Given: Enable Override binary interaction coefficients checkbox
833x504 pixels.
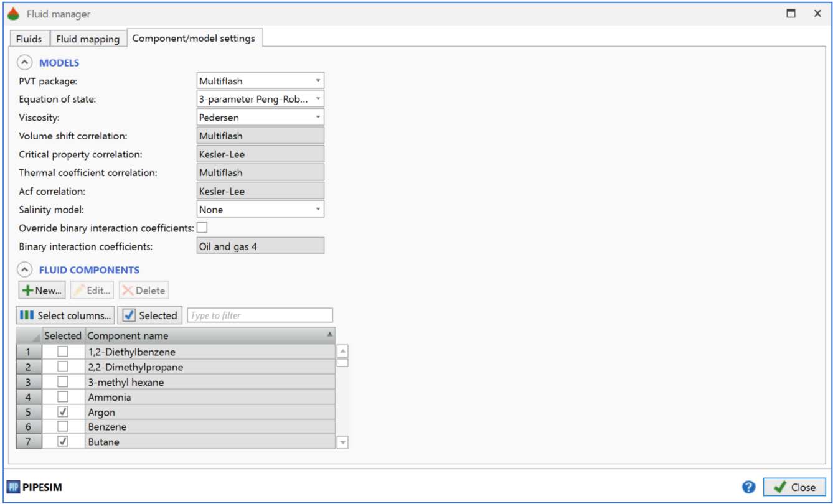Looking at the screenshot, I should tap(202, 228).
